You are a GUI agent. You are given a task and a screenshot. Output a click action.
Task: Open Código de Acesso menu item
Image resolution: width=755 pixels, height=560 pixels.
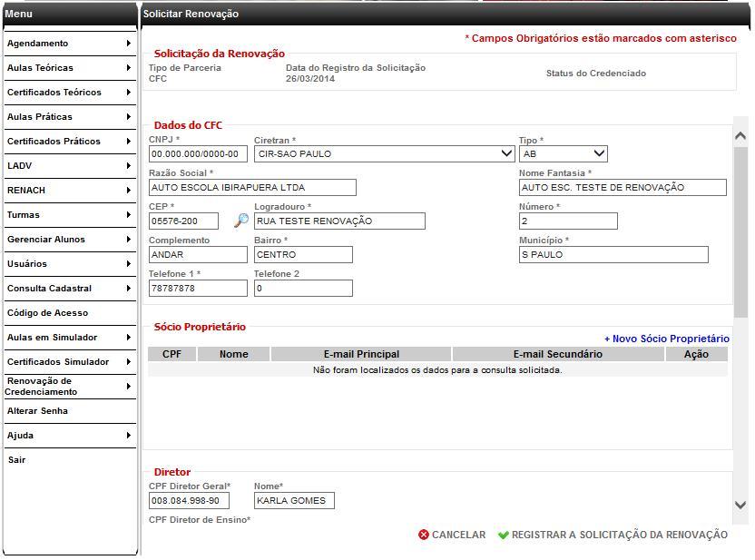point(70,313)
